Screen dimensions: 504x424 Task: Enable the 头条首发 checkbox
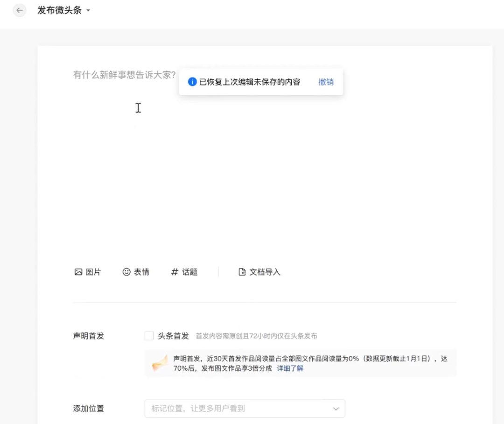click(x=149, y=336)
